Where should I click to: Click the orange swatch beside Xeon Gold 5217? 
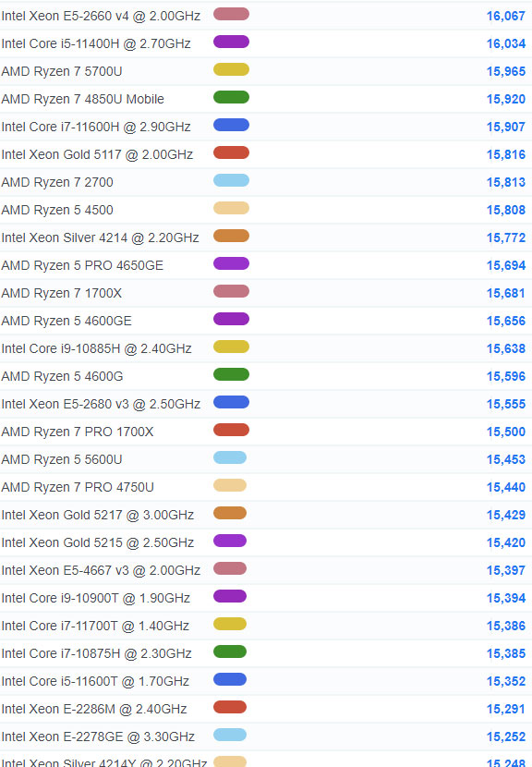coord(230,513)
